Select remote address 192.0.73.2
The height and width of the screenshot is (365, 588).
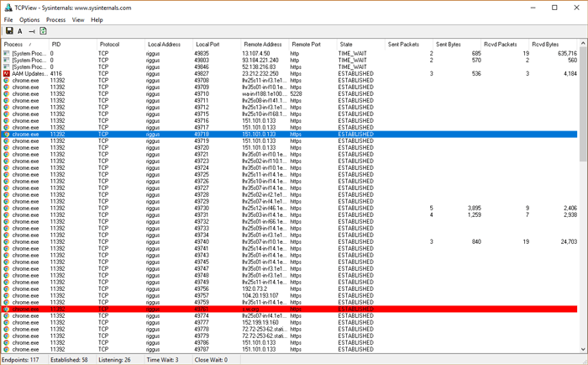pyautogui.click(x=255, y=288)
